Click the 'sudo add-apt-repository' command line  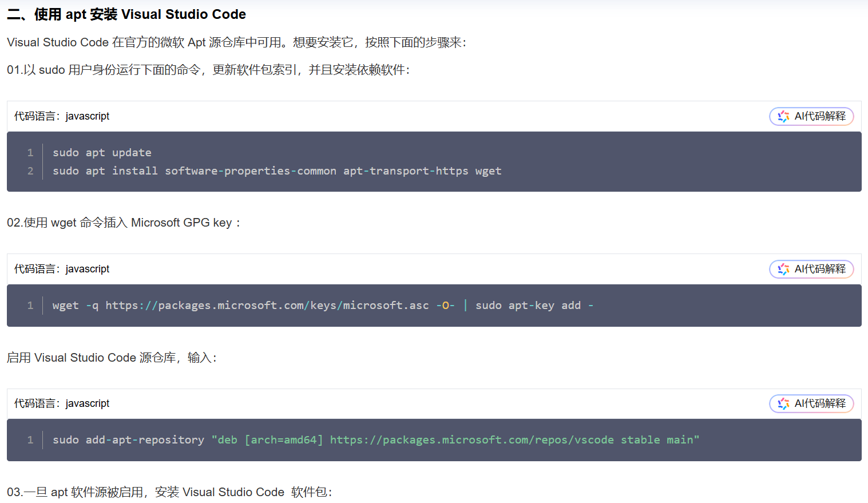[376, 440]
